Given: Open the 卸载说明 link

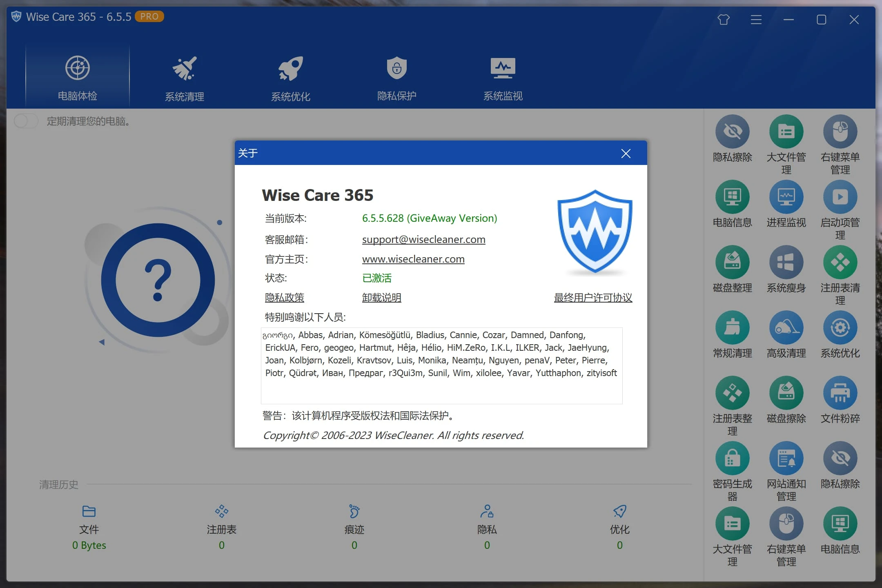Looking at the screenshot, I should point(381,297).
